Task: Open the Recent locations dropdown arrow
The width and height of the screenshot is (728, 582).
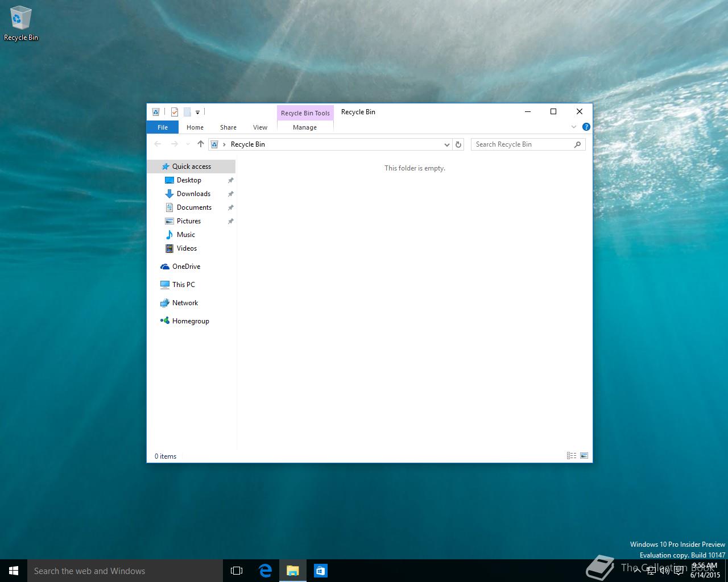Action: [x=188, y=144]
